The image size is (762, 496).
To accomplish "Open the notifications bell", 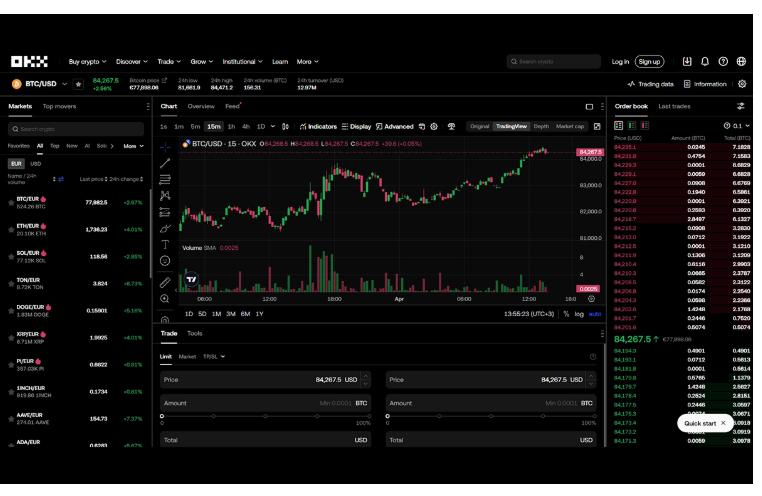I will point(705,61).
